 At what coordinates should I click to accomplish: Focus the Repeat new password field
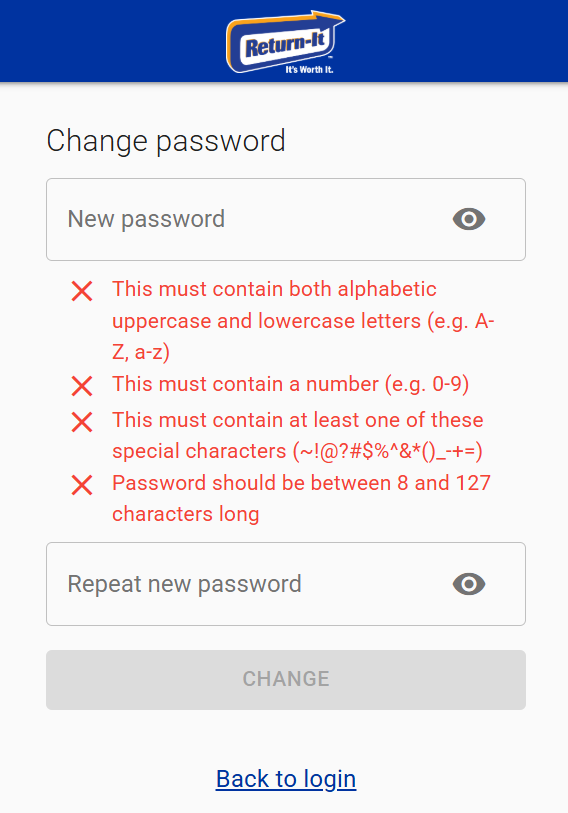[x=286, y=584]
